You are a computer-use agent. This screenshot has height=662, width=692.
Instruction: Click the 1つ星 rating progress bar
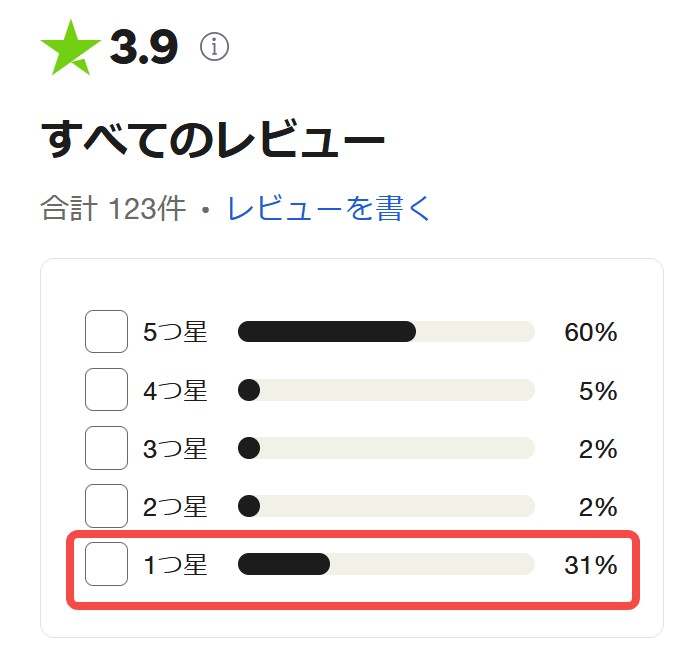[386, 564]
